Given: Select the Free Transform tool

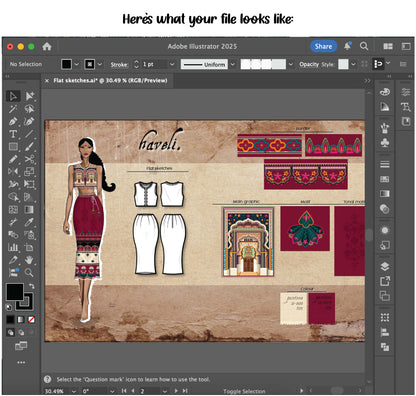Looking at the screenshot, I should [x=30, y=184].
